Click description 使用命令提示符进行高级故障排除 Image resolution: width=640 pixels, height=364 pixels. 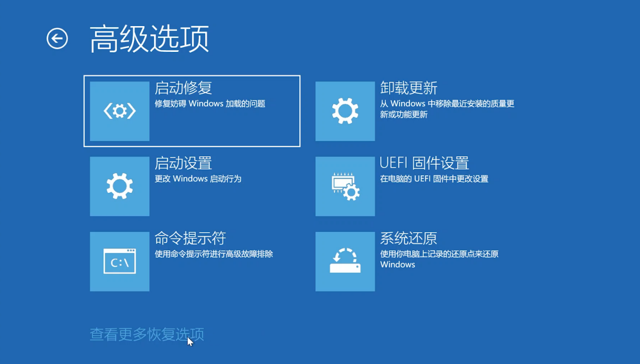pyautogui.click(x=214, y=254)
